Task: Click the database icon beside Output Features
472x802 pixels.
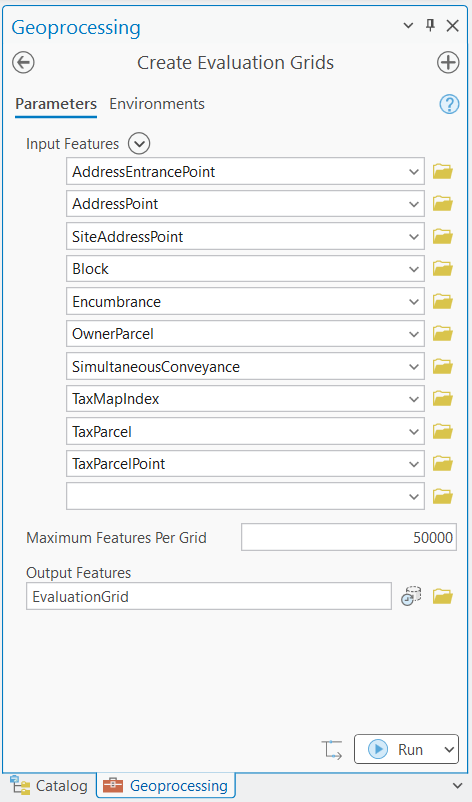Action: tap(411, 596)
